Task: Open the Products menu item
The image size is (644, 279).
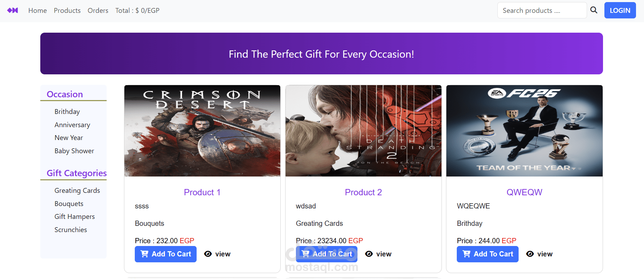Action: pos(67,10)
